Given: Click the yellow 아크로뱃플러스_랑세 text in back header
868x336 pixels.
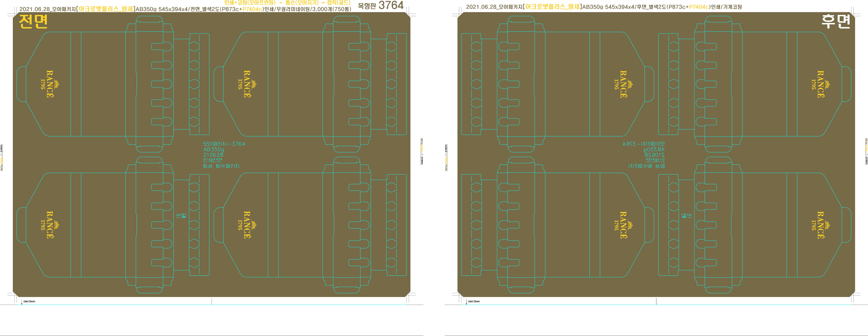Looking at the screenshot, I should pyautogui.click(x=553, y=7).
